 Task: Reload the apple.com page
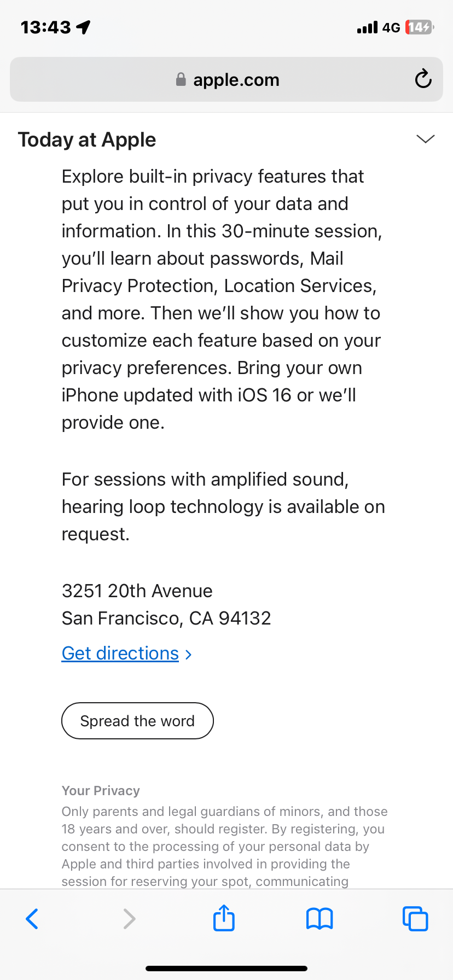pos(423,79)
